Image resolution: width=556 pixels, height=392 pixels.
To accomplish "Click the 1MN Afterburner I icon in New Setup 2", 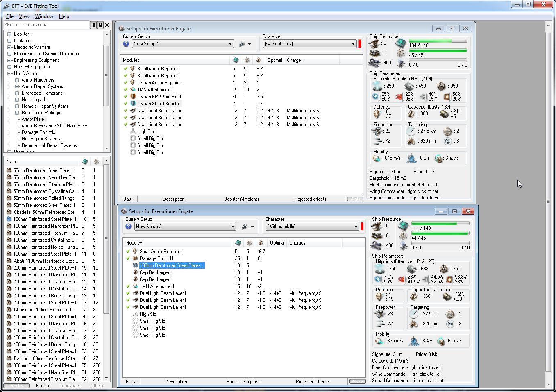I will [135, 286].
